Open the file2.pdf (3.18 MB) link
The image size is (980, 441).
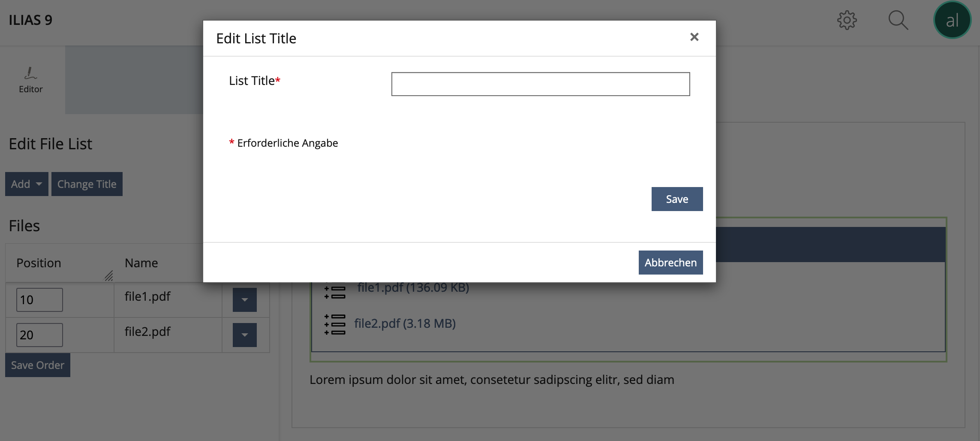[x=405, y=323]
